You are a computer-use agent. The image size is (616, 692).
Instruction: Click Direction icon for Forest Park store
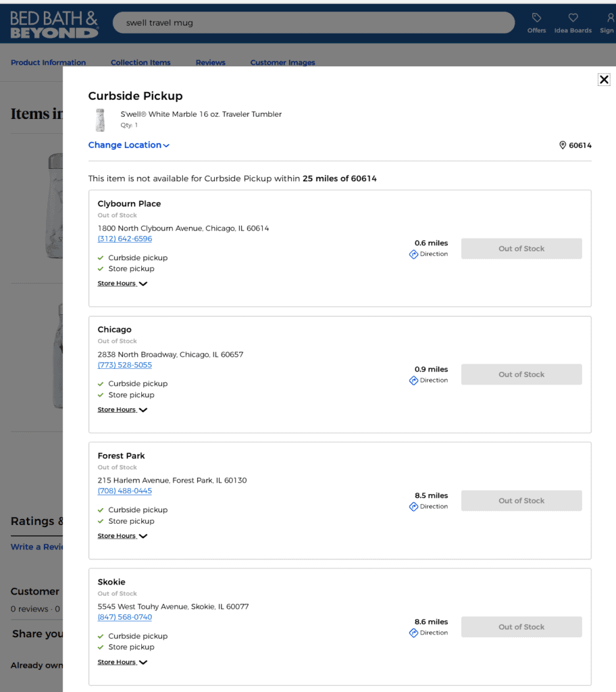pyautogui.click(x=413, y=507)
